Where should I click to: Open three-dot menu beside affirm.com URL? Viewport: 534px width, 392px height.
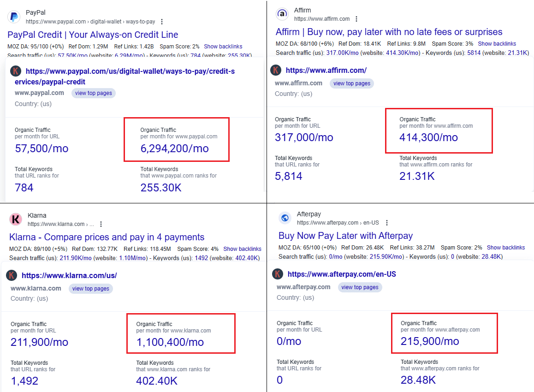(356, 19)
